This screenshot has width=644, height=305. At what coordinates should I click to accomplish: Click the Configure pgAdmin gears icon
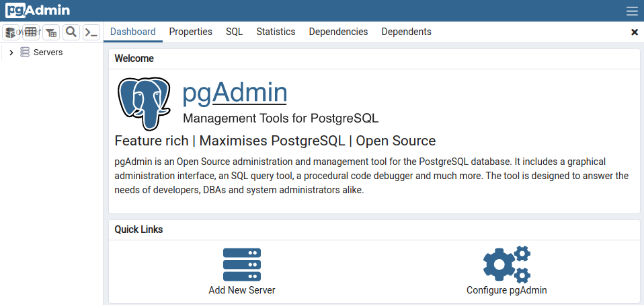[506, 264]
